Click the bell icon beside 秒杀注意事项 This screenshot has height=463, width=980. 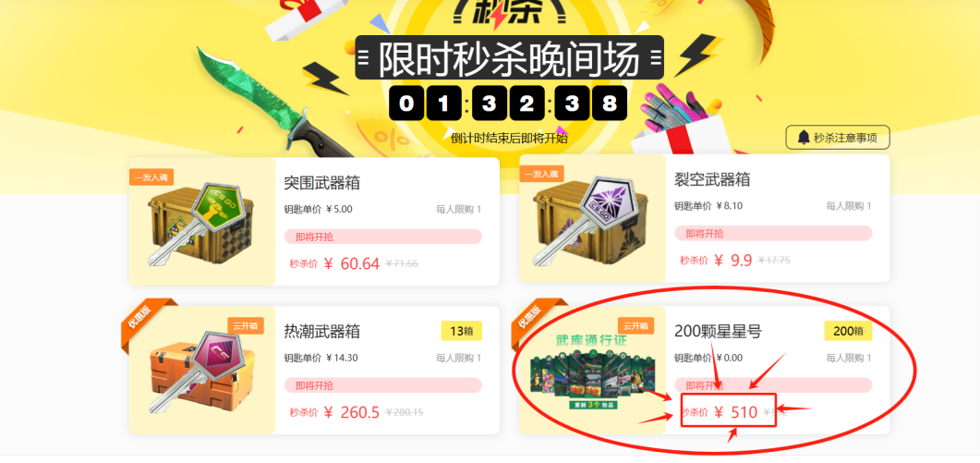coord(804,138)
